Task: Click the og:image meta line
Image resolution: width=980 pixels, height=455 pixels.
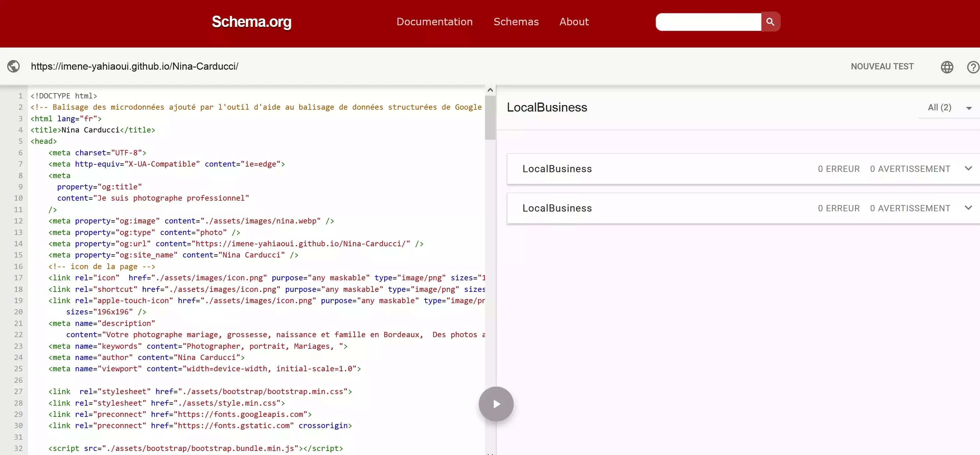Action: [191, 221]
